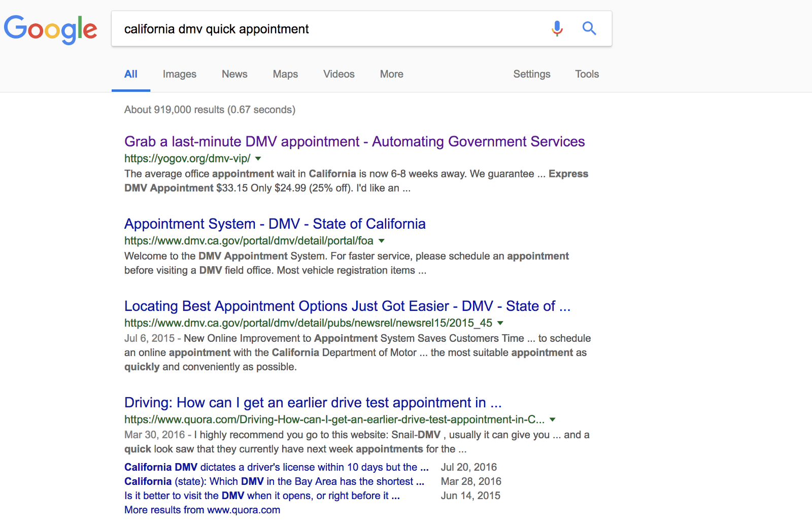Open "Locating Best Appointment Options" result

347,306
